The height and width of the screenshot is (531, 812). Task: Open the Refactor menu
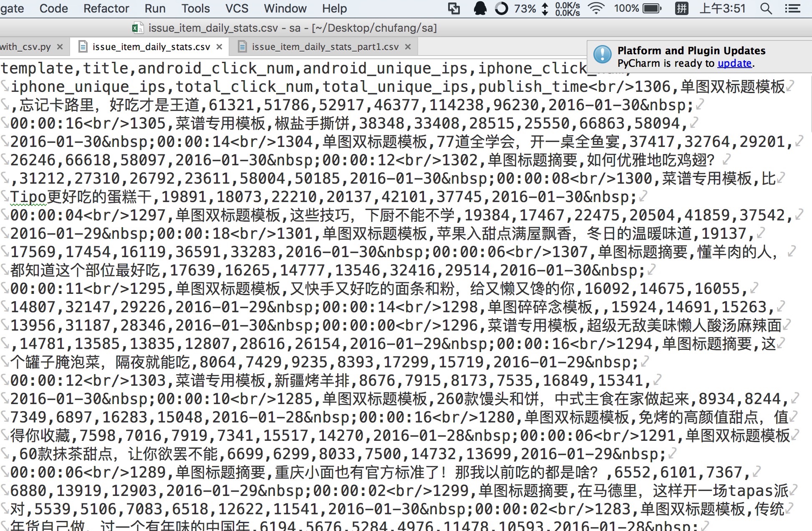tap(106, 8)
